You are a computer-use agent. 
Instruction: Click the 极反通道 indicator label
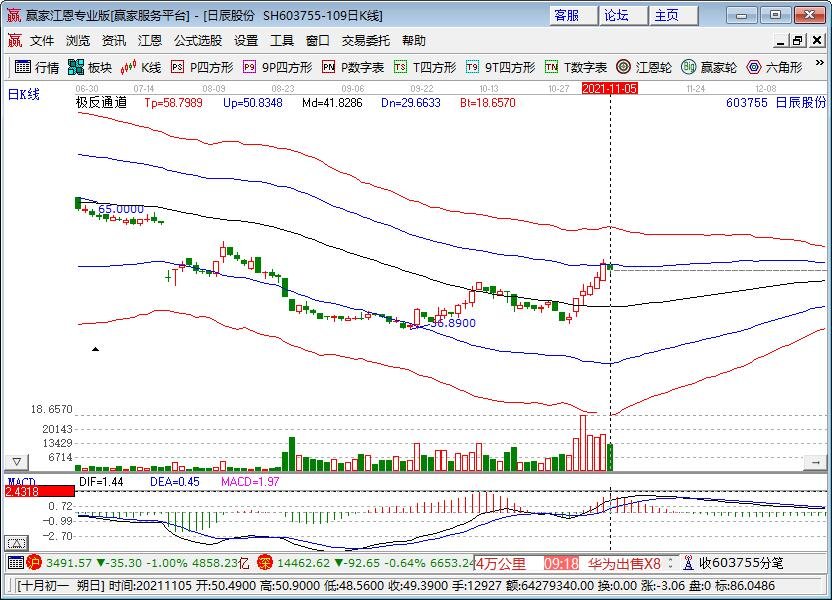point(101,102)
